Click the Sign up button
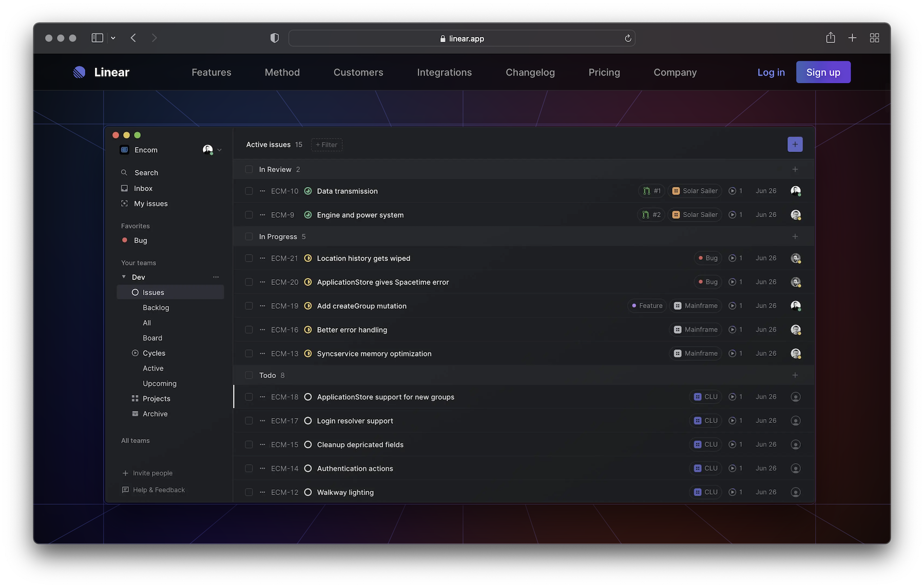Viewport: 924px width, 588px height. click(823, 72)
